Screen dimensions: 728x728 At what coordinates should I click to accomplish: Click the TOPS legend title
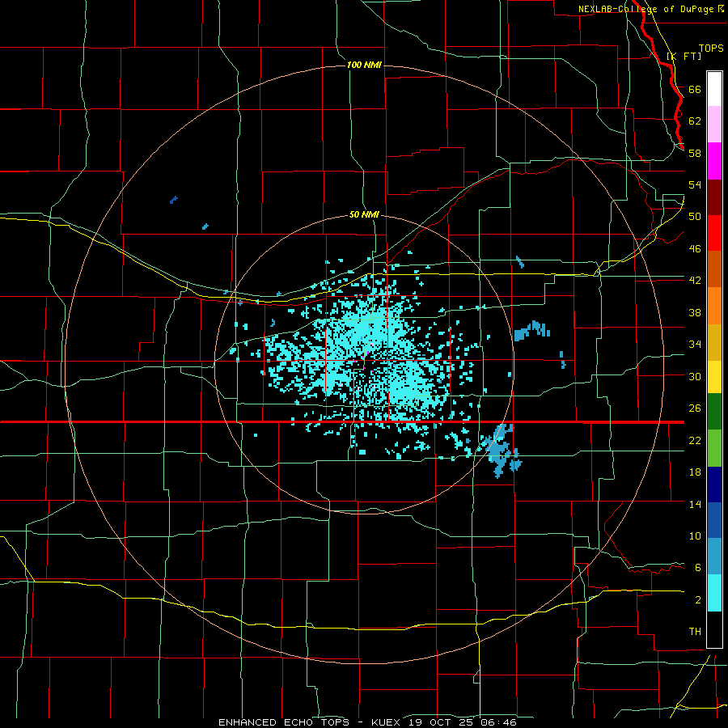[711, 49]
